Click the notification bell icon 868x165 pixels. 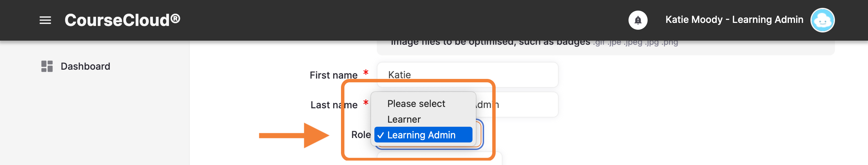click(x=638, y=20)
